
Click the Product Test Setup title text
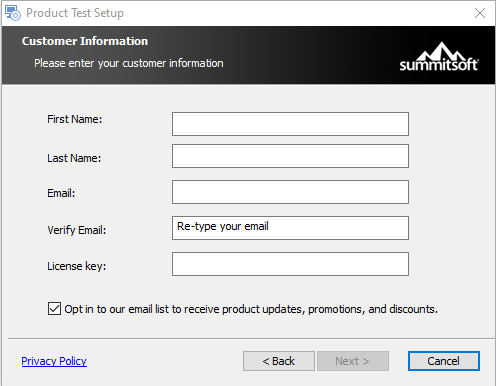click(x=75, y=13)
